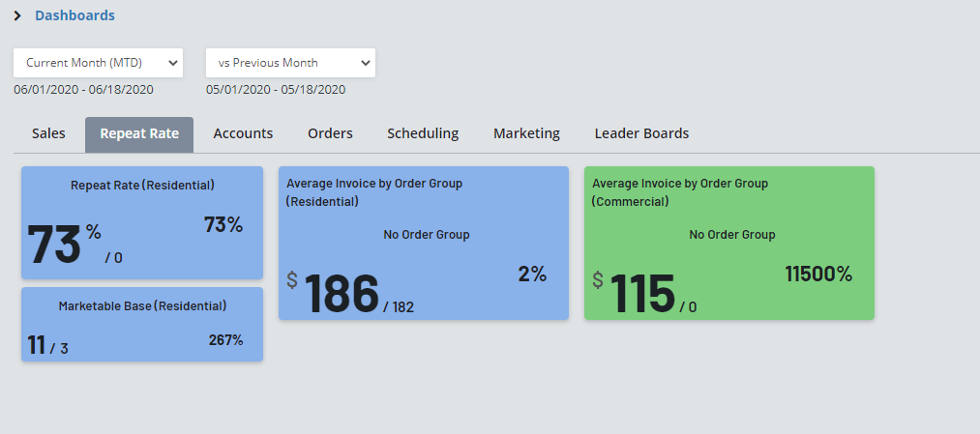Switch to the Sales tab
980x434 pixels.
(x=48, y=134)
